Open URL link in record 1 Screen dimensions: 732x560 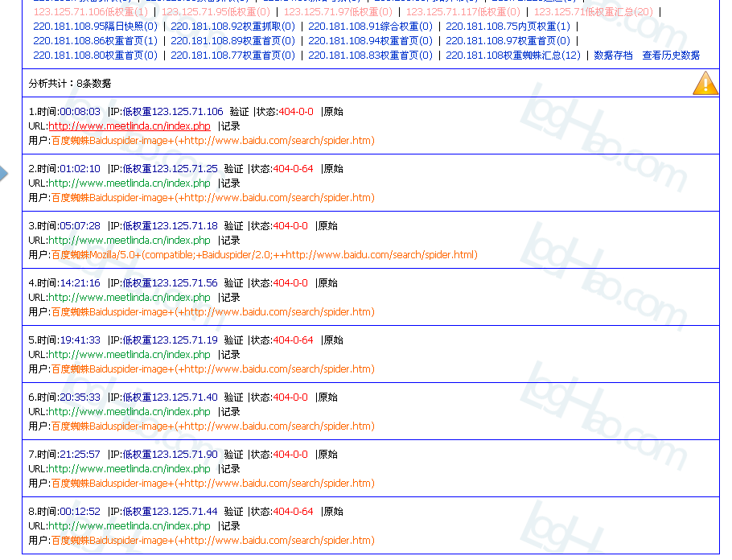point(129,126)
